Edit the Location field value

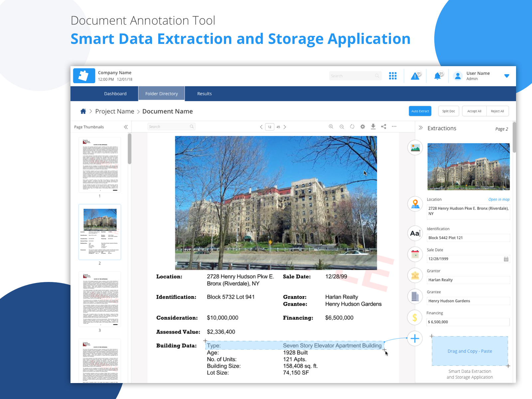[468, 211]
